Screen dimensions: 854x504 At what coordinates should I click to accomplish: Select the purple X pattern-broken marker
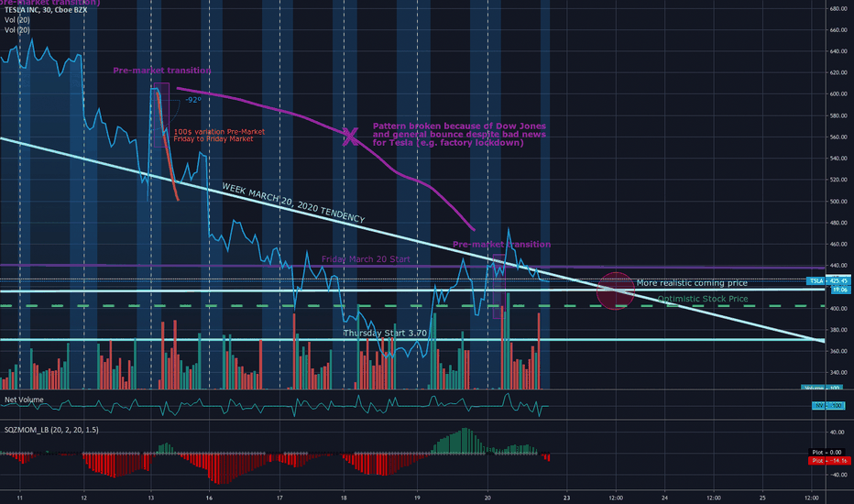350,137
